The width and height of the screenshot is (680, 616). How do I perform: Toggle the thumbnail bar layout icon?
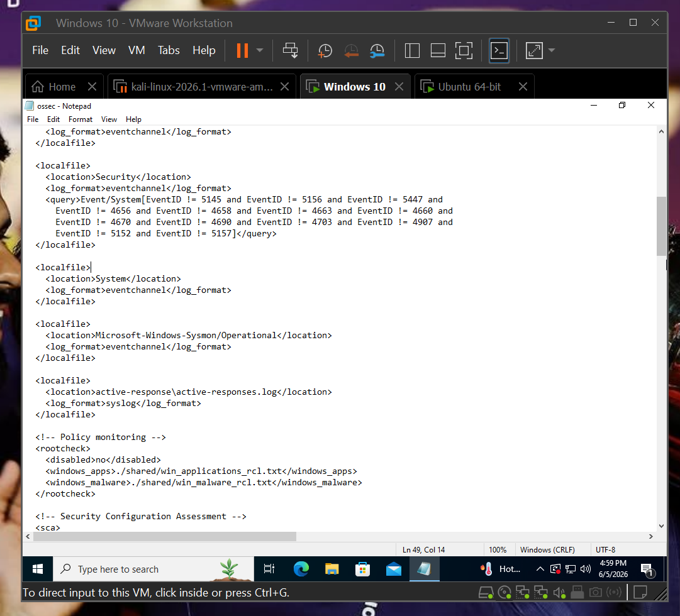(438, 50)
